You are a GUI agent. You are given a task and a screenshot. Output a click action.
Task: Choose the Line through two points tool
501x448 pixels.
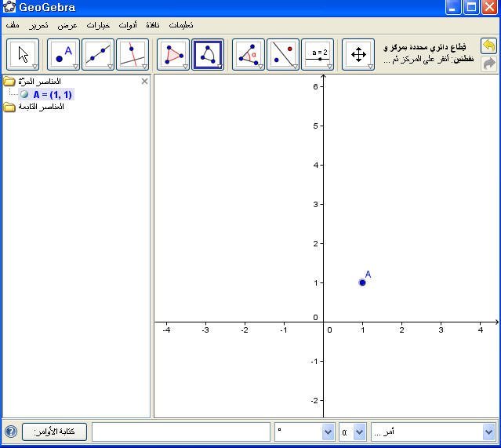98,55
